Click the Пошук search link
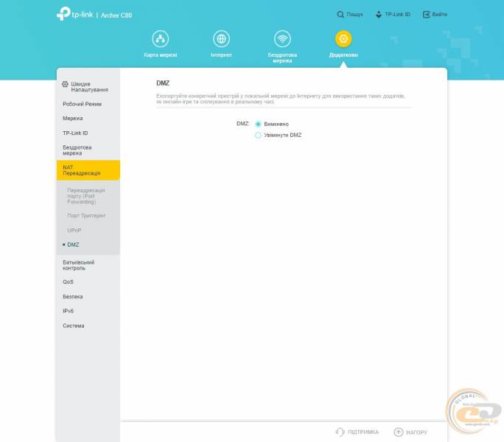This screenshot has width=504, height=442. tap(354, 15)
